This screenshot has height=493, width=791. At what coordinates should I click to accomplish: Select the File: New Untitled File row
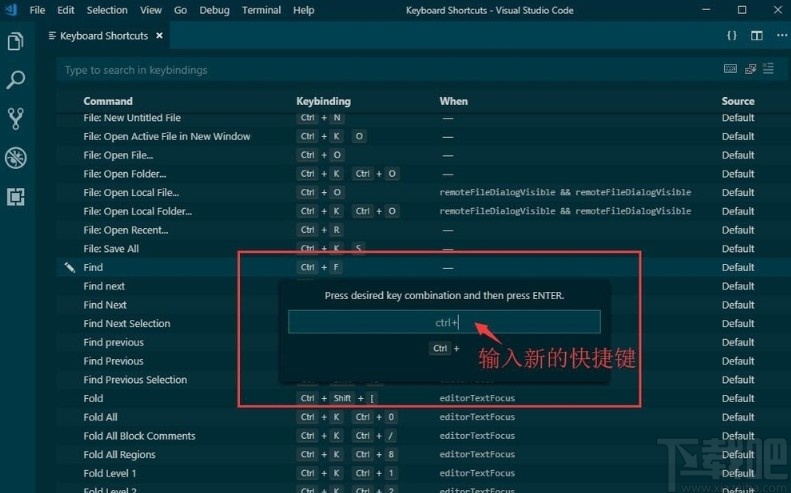click(x=423, y=118)
